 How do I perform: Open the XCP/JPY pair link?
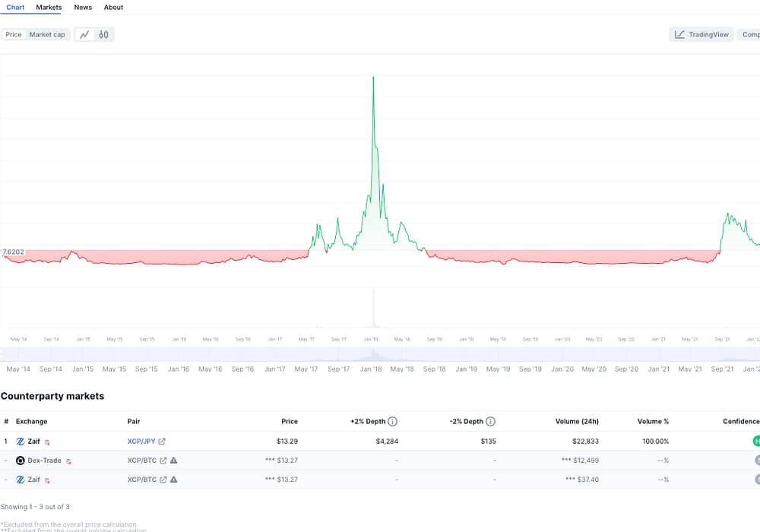[141, 441]
